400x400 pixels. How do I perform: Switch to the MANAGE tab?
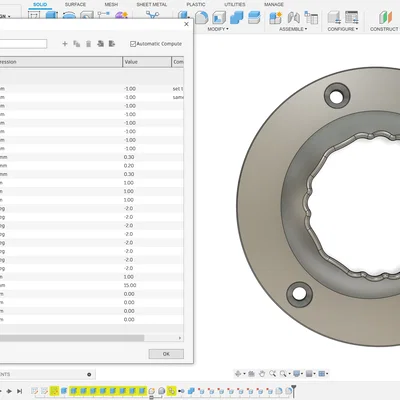tap(274, 4)
